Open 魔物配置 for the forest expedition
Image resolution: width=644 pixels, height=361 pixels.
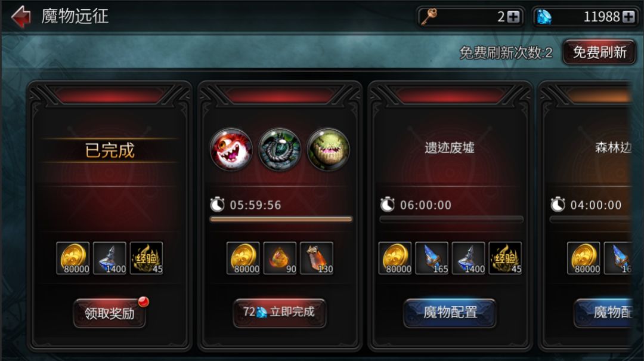(603, 313)
